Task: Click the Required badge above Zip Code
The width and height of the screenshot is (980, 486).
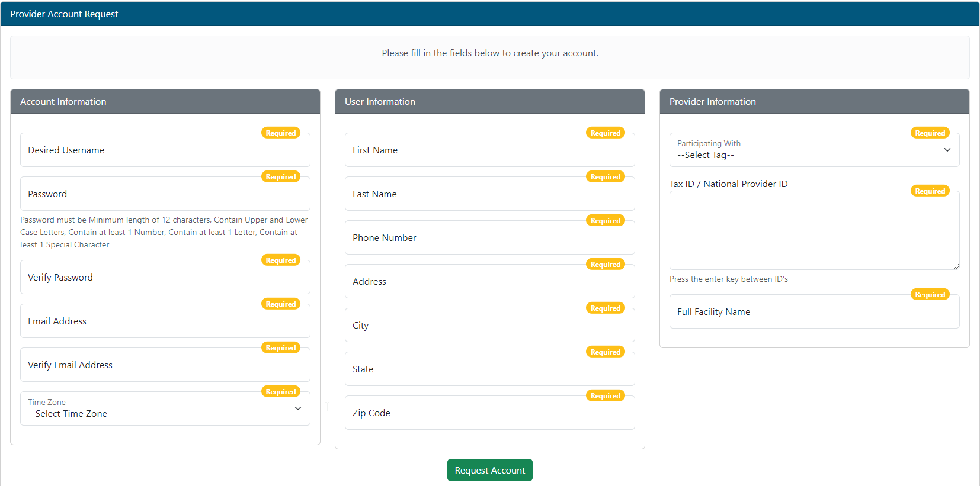Action: coord(606,396)
